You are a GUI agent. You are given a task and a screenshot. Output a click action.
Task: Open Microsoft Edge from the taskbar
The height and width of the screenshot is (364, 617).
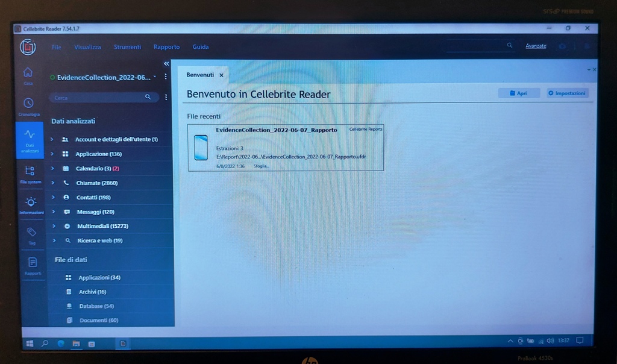click(x=61, y=344)
